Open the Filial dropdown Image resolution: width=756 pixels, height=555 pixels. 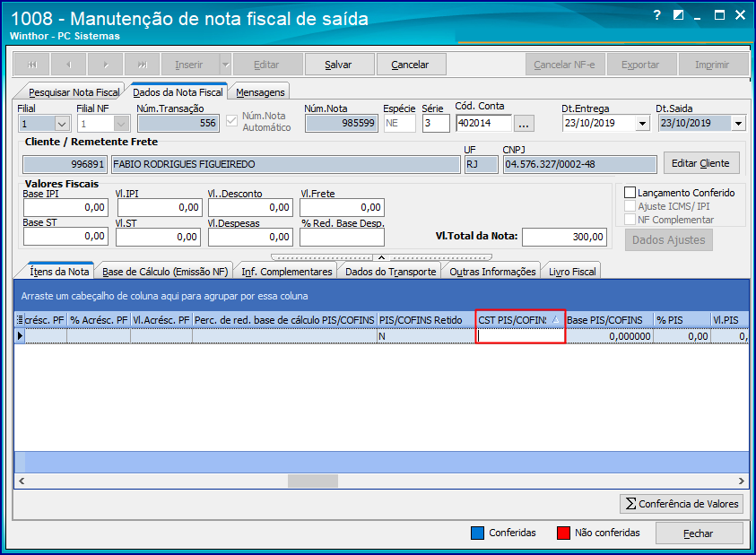(x=62, y=124)
